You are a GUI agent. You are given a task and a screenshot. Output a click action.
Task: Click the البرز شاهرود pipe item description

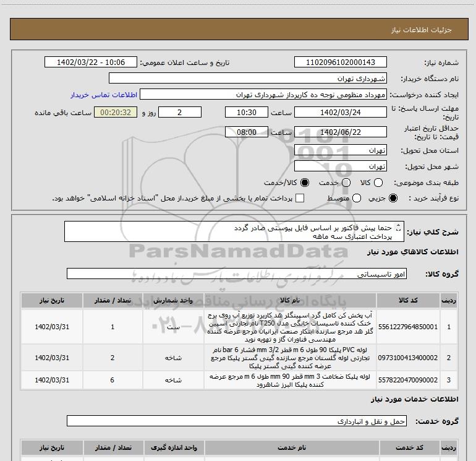click(x=290, y=380)
